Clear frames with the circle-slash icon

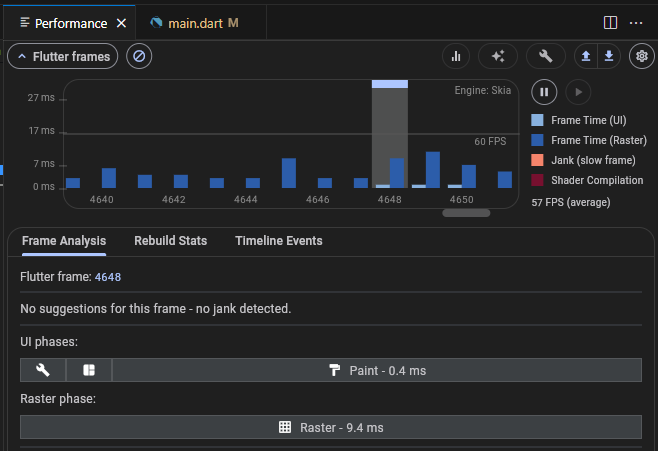point(139,56)
